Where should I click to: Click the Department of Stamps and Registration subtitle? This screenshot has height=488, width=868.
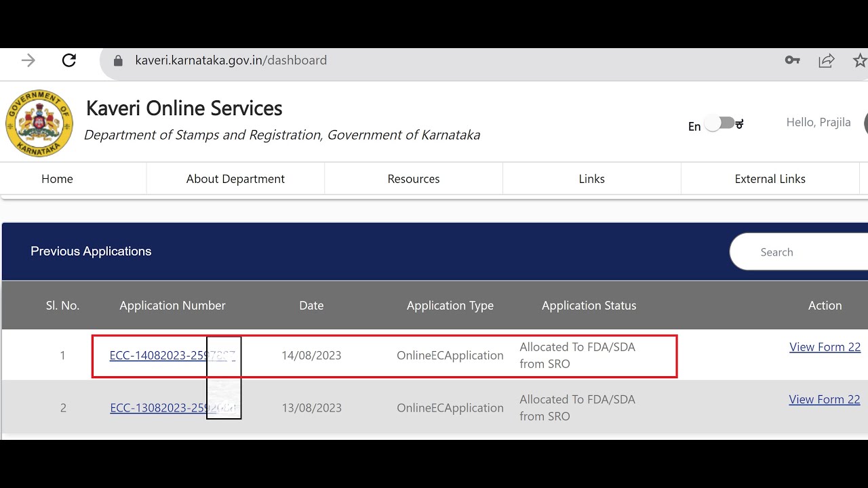click(282, 135)
